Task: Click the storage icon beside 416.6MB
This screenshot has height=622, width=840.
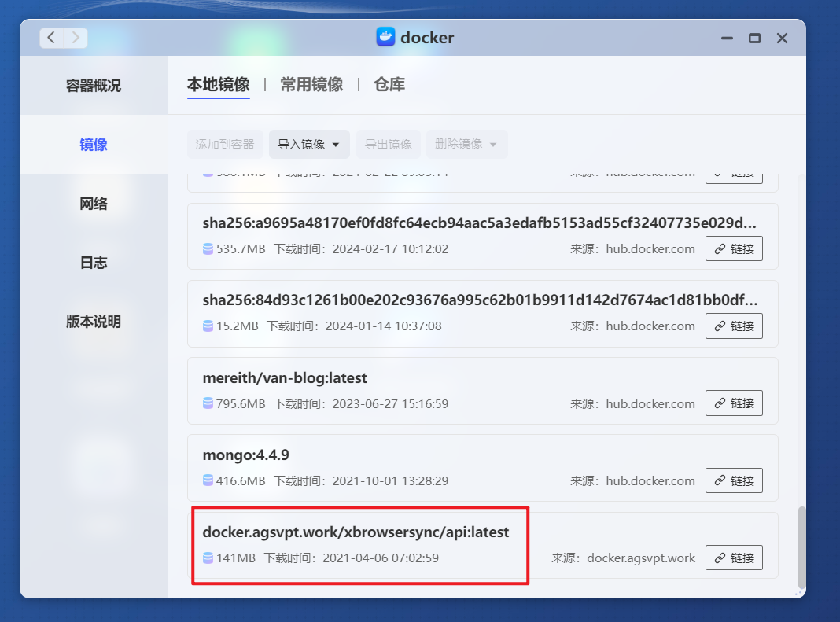Action: click(208, 480)
